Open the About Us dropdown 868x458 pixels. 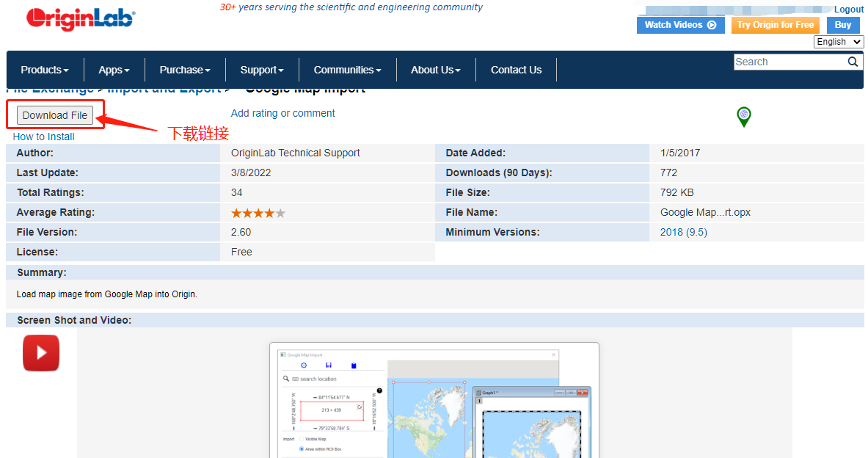(436, 70)
